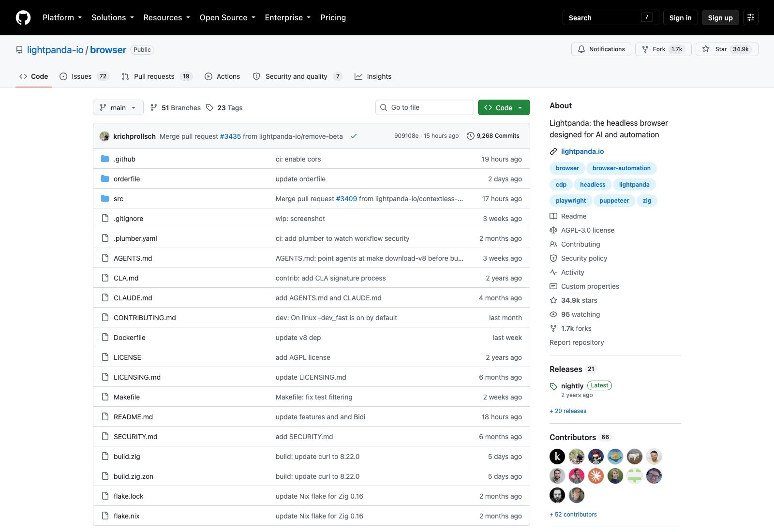Open the nightly release tagged Latest
Image resolution: width=774 pixels, height=532 pixels.
click(x=572, y=386)
